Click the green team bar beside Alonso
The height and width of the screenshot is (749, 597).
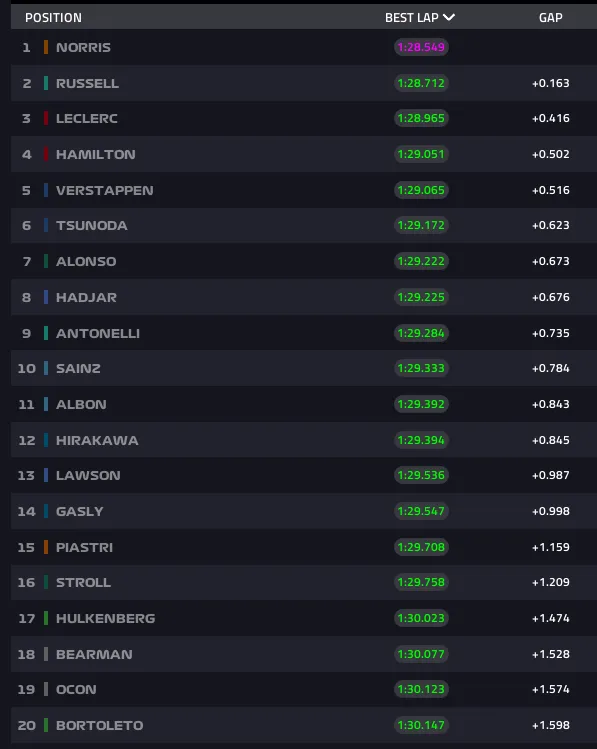click(x=46, y=261)
